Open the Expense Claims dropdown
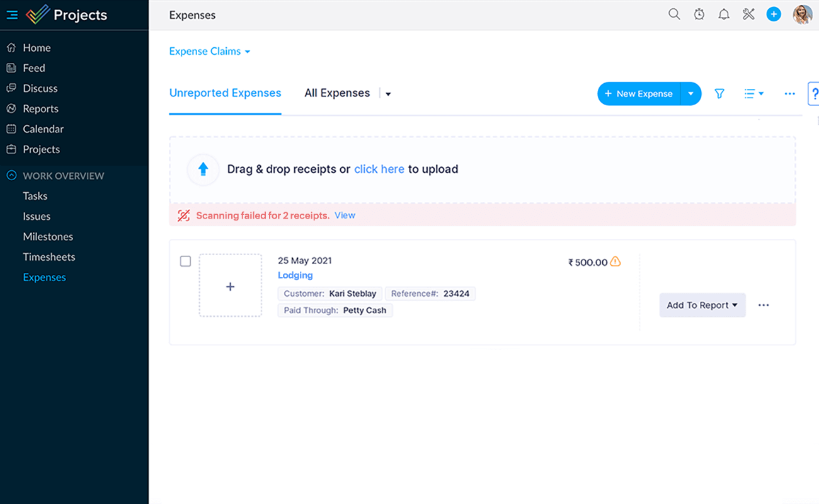Image resolution: width=819 pixels, height=504 pixels. [x=209, y=51]
